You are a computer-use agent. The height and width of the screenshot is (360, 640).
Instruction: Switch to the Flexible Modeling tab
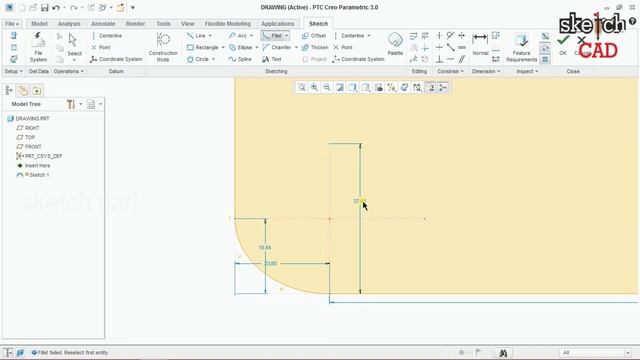(x=228, y=24)
